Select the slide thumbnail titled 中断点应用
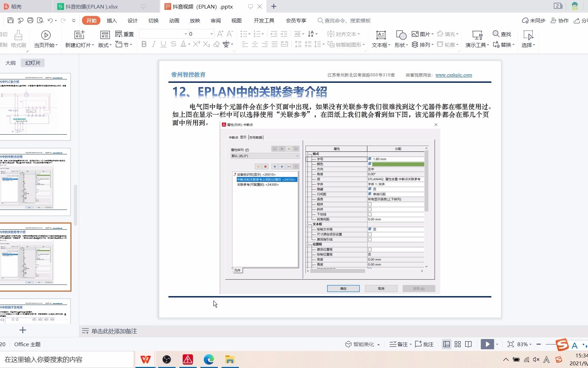Viewport: 588px width, 368px height. click(x=35, y=182)
